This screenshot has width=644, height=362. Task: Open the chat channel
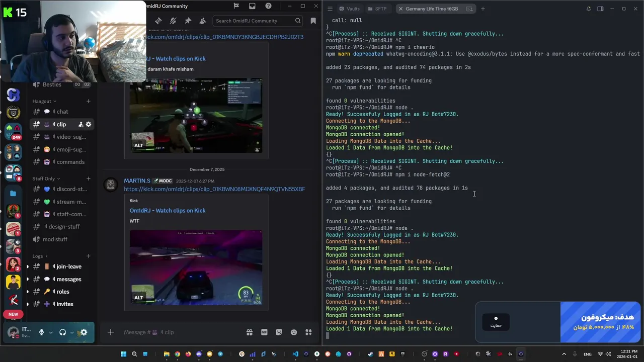(62, 112)
